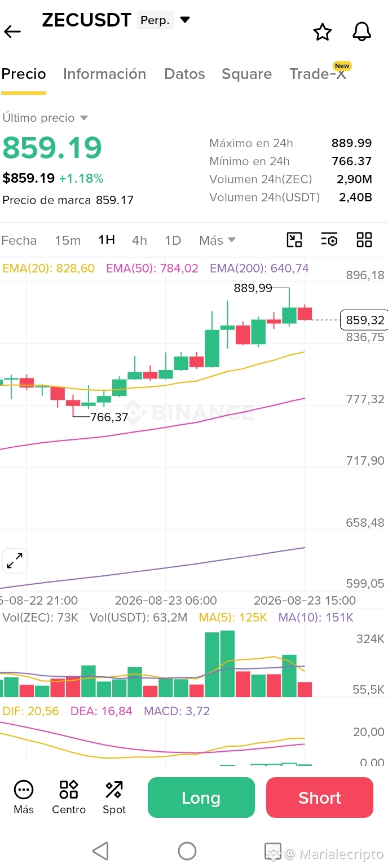Switch to the Datos tab
Viewport: 388px width, 868px height.
184,74
